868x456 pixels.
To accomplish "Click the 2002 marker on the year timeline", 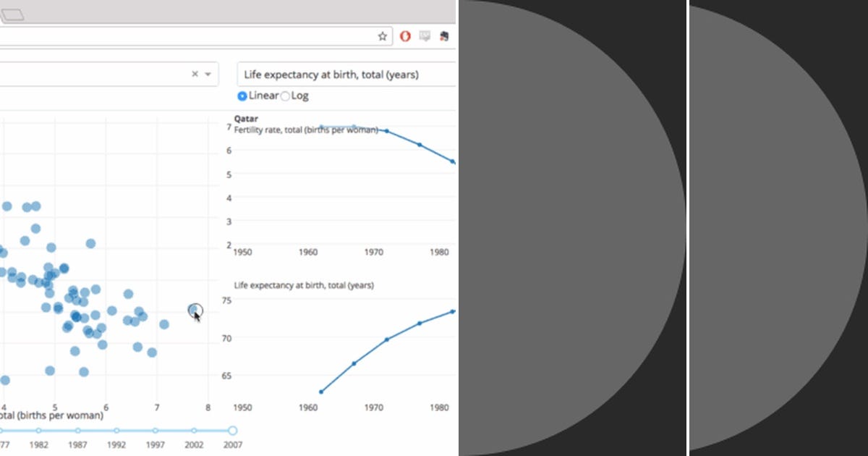I will pos(194,430).
